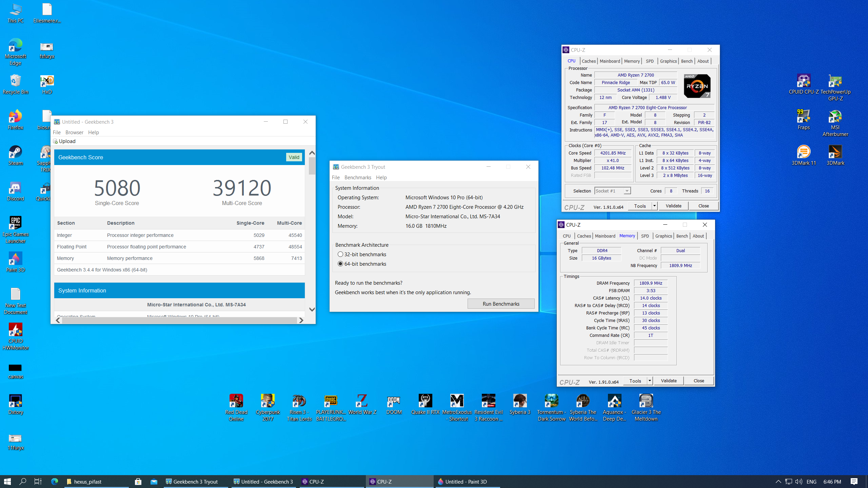Image resolution: width=868 pixels, height=488 pixels.
Task: Click the horizontal scrollbar thumb in Geekbench results
Action: pos(179,320)
